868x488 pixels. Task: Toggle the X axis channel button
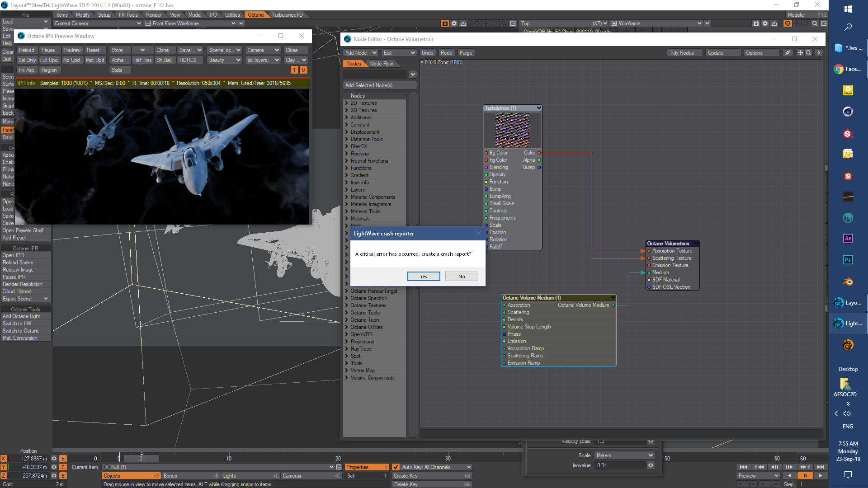click(4, 459)
